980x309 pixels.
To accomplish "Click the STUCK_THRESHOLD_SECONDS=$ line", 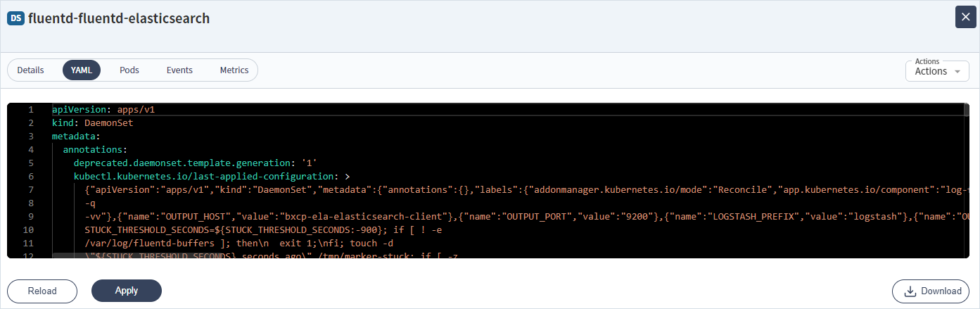I will click(262, 230).
